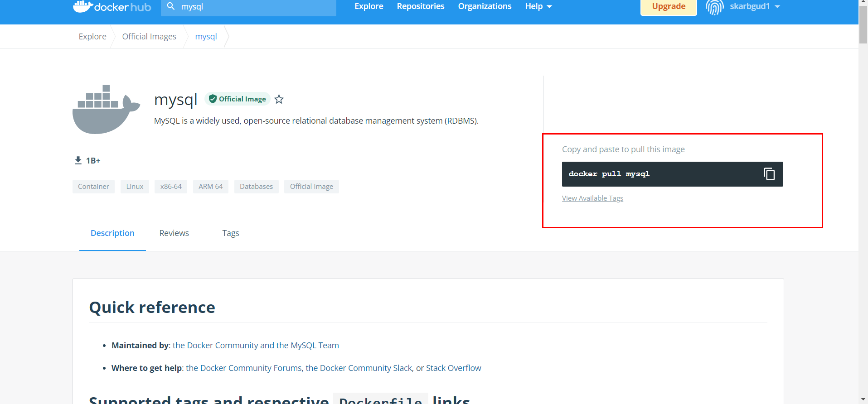Click the mysql whale repository logo
Viewport: 868px width, 404px height.
pos(107,110)
